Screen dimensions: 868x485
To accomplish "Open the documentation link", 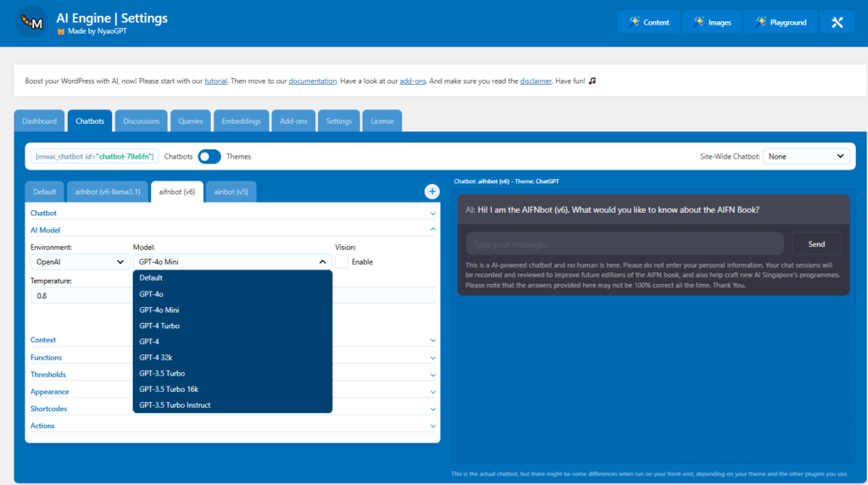I will coord(313,81).
